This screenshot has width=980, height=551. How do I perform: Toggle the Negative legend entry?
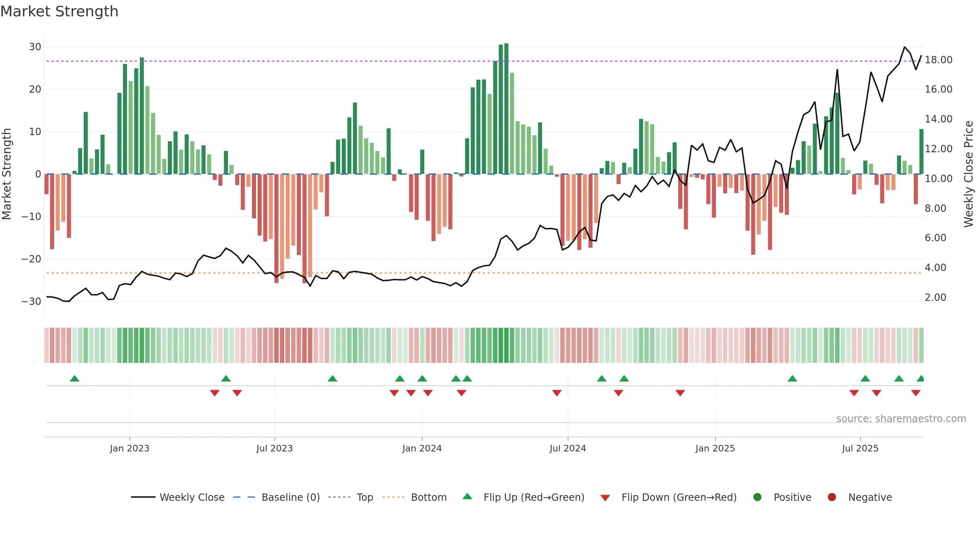point(860,497)
